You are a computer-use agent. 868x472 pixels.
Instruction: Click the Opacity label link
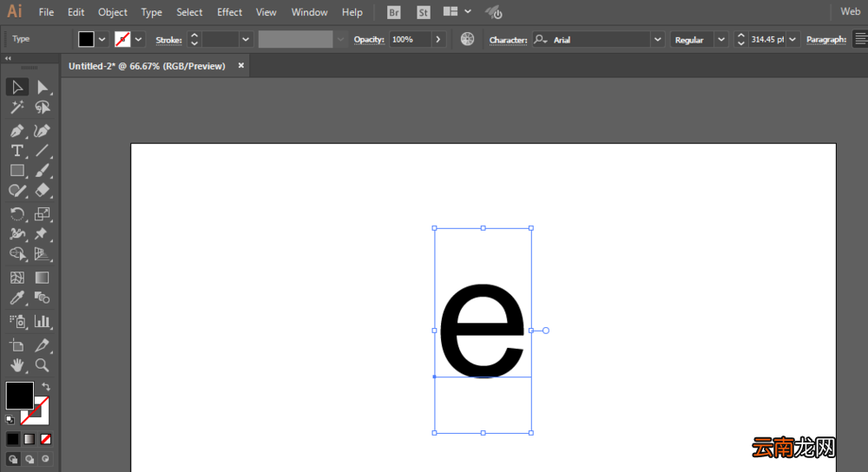369,39
